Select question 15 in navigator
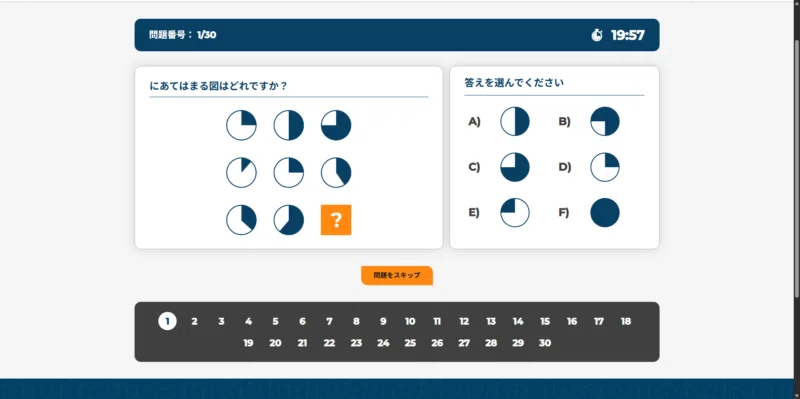The image size is (800, 399). click(x=545, y=321)
